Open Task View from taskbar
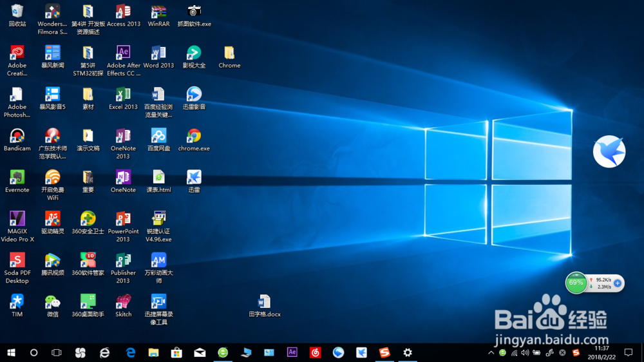Screen dimensions: 644x362 coord(56,352)
